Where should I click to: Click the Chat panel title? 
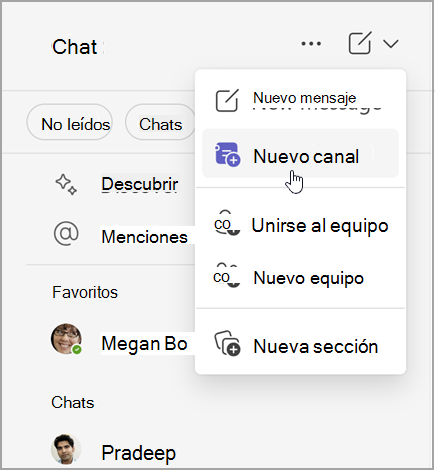[x=75, y=47]
